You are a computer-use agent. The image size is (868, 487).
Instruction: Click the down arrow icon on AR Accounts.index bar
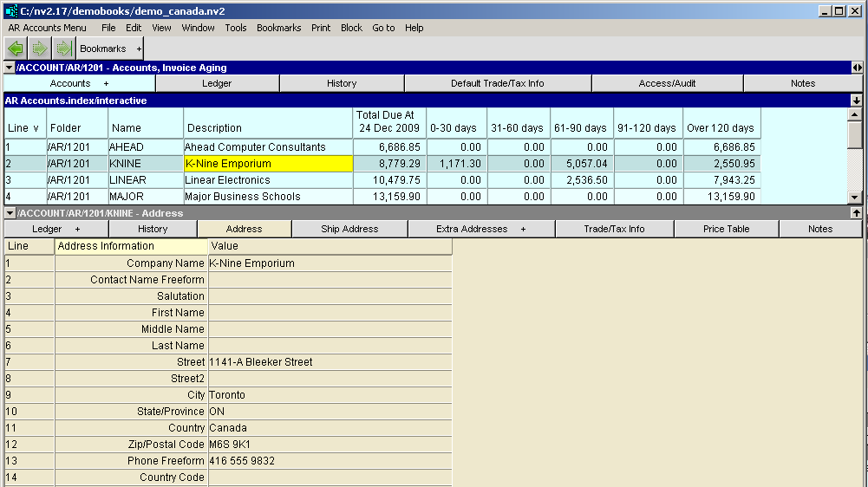tap(857, 101)
